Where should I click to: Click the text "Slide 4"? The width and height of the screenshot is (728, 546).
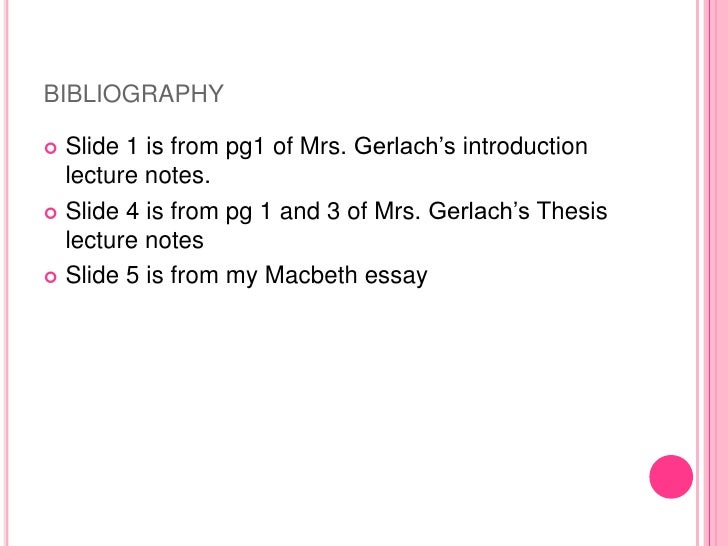pyautogui.click(x=102, y=212)
